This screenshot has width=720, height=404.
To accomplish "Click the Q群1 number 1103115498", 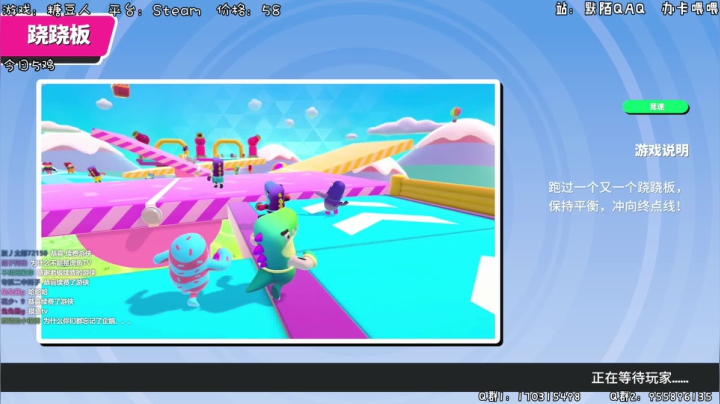I will click(550, 397).
